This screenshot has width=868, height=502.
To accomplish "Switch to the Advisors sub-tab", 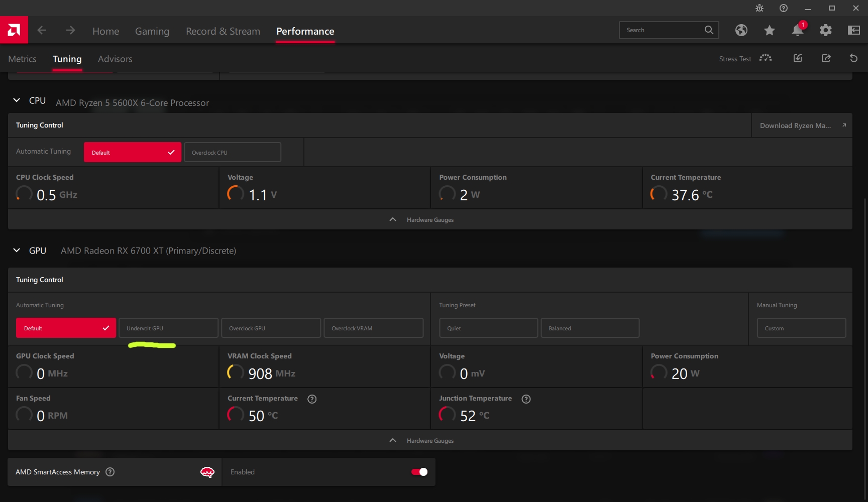I will tap(115, 59).
